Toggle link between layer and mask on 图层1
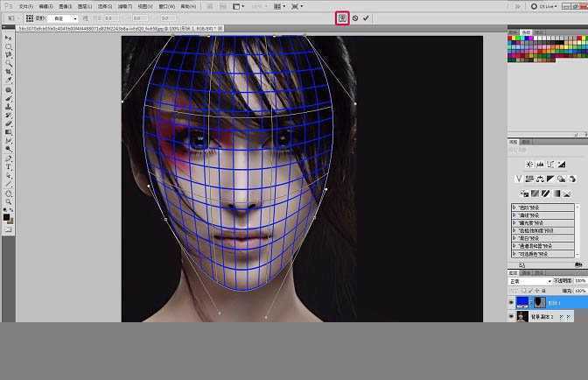 pos(531,302)
